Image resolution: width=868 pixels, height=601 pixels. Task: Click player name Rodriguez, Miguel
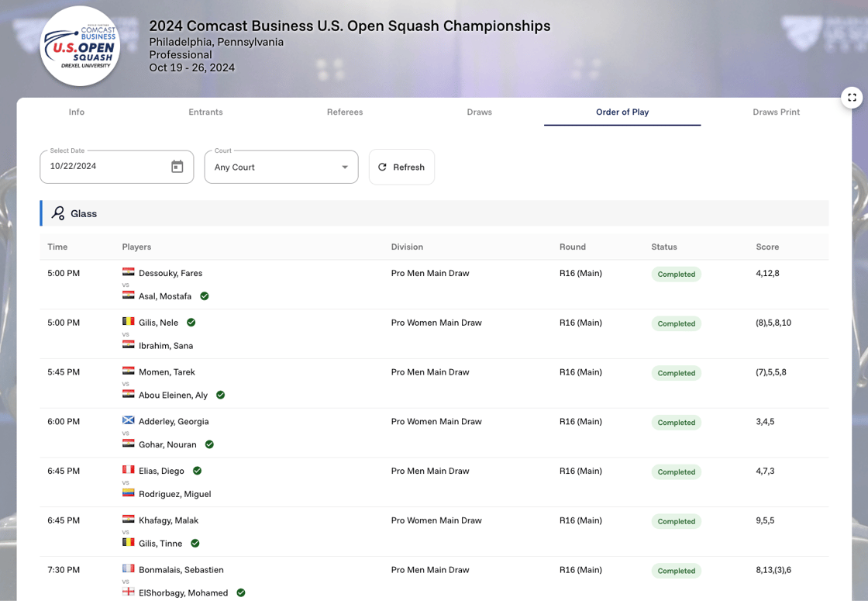175,494
